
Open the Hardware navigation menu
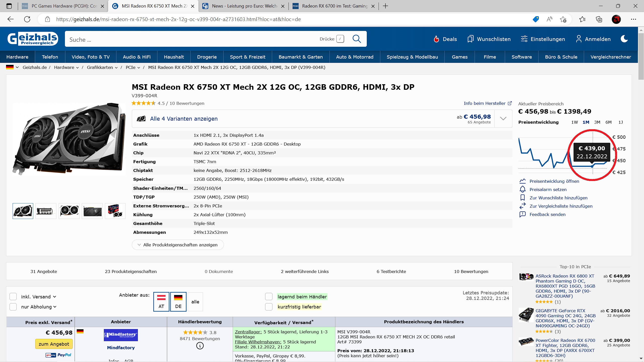pos(17,57)
